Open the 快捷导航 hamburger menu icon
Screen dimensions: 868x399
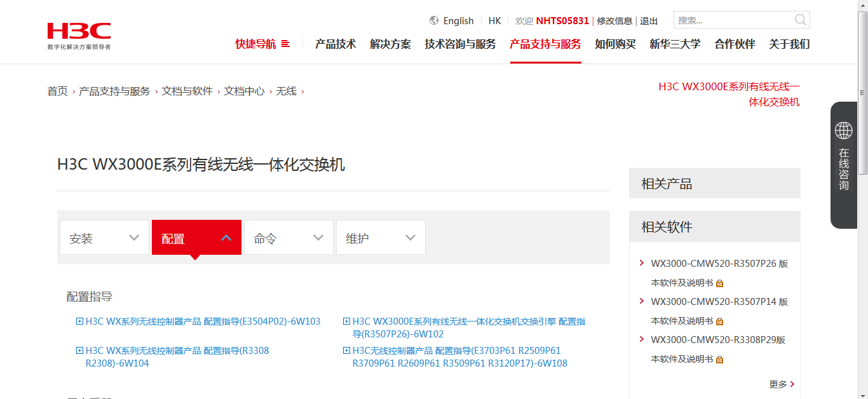tap(285, 44)
